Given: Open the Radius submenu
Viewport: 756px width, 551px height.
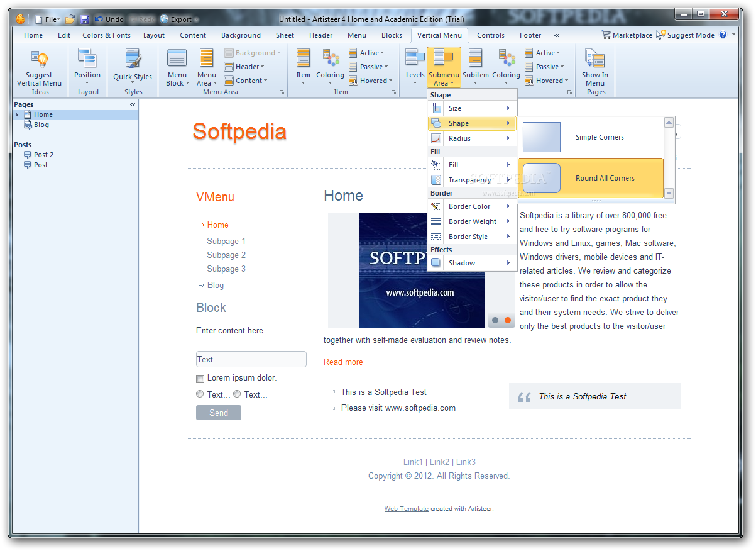Looking at the screenshot, I should pyautogui.click(x=471, y=138).
